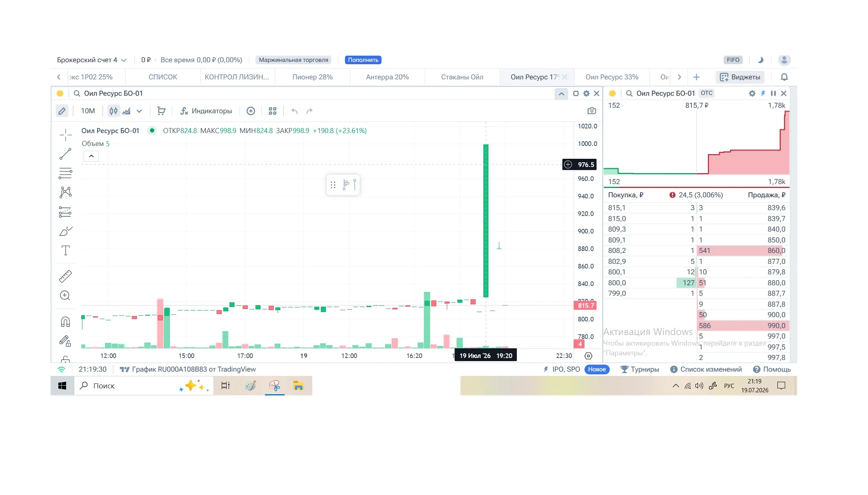Select the trend line drawing tool

coord(65,154)
